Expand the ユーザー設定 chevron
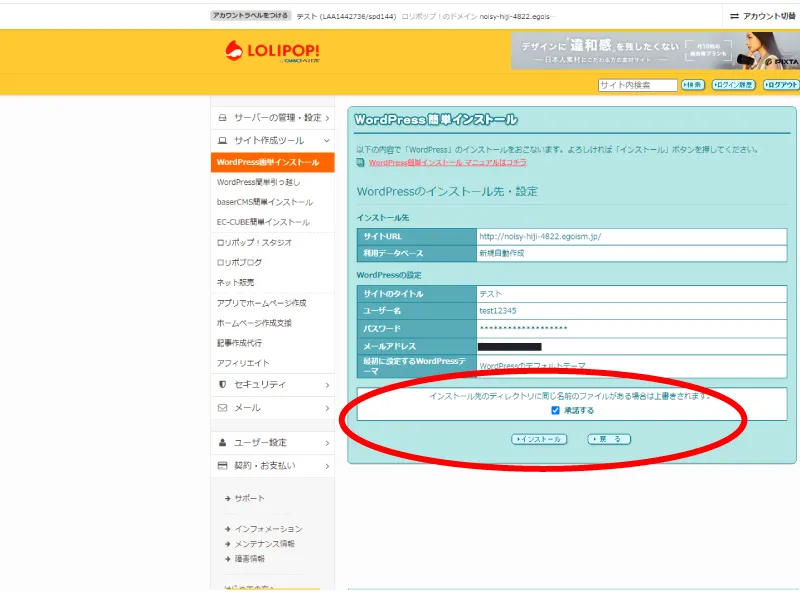This screenshot has width=800, height=600. click(x=328, y=443)
